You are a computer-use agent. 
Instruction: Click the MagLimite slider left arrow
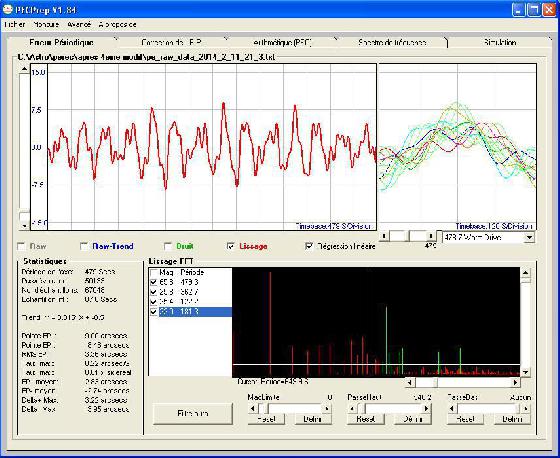pos(252,408)
